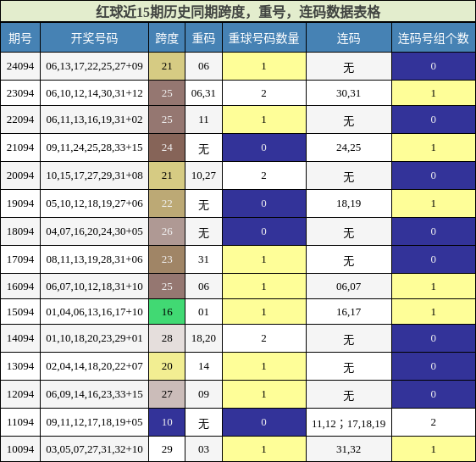This screenshot has height=462, width=476.
Task: Select draw numbers 06,11,13,16,19,31+02
Action: click(x=94, y=120)
